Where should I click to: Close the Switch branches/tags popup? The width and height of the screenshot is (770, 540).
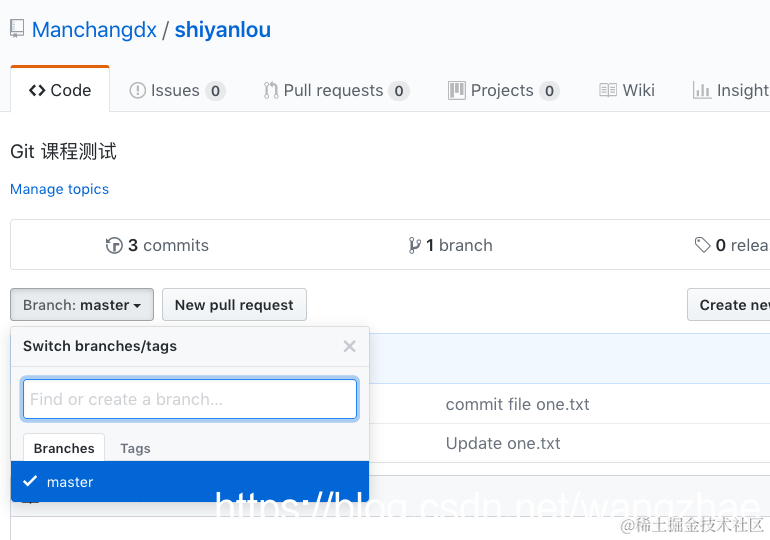click(x=349, y=346)
